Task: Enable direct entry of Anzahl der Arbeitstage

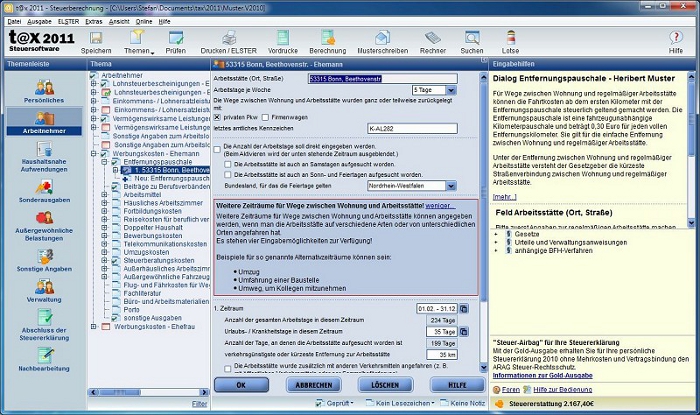Action: (217, 149)
